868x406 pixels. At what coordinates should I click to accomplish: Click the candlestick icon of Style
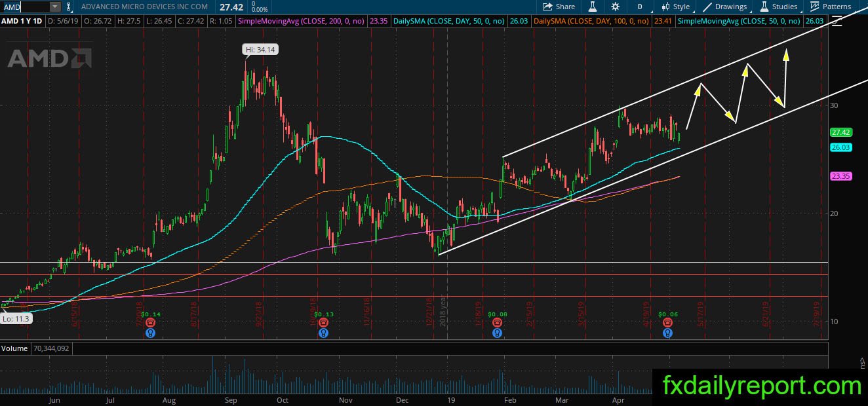coord(666,7)
